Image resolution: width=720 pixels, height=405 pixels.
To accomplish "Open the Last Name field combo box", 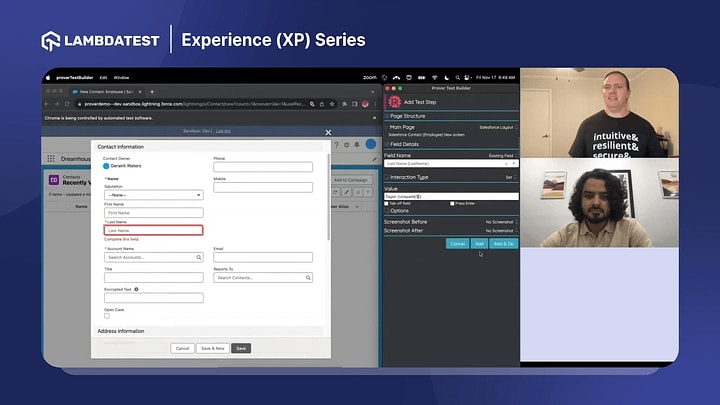I will pos(451,163).
